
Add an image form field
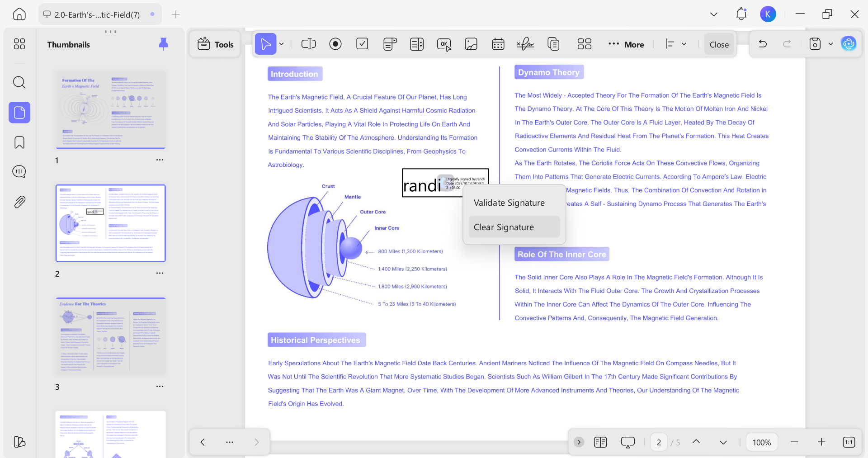pos(471,44)
